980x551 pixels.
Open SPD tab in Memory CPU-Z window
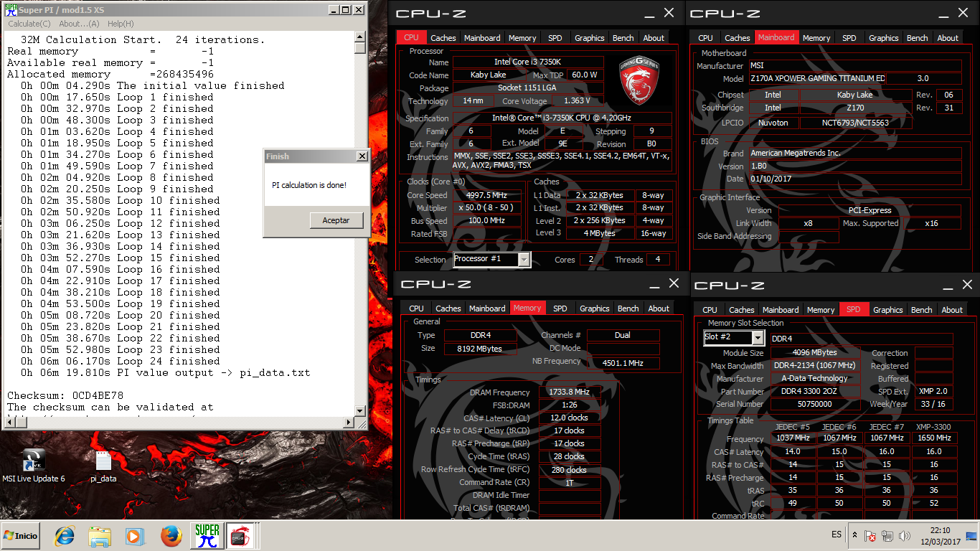(x=560, y=309)
